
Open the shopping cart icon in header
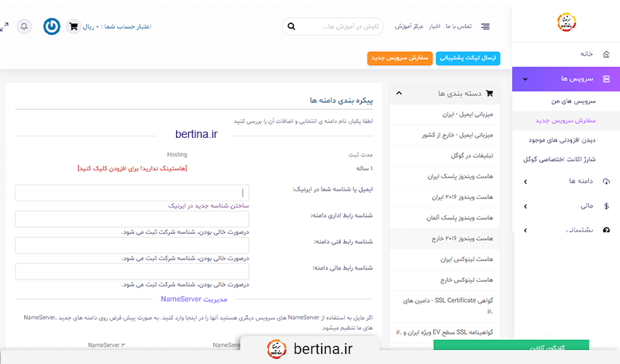[x=74, y=26]
